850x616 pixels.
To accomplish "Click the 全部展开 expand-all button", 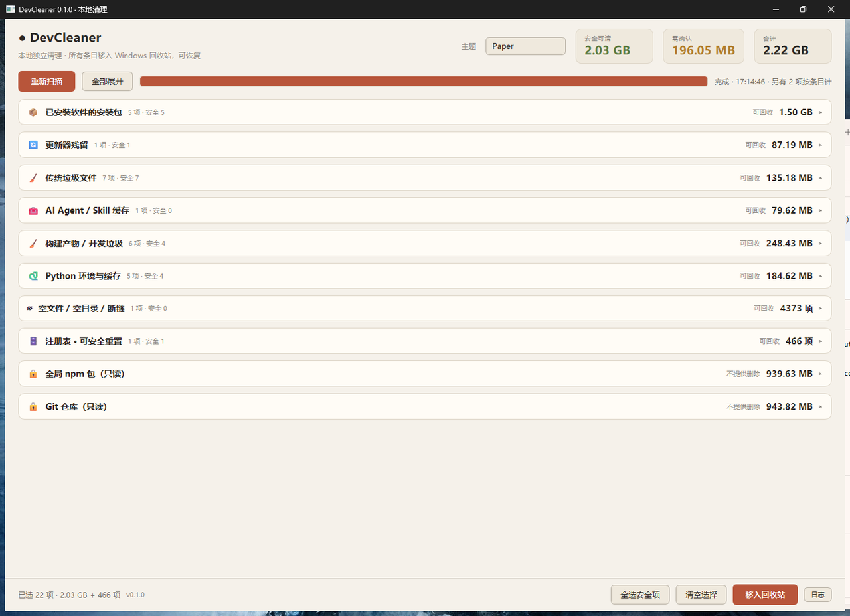I will 108,81.
